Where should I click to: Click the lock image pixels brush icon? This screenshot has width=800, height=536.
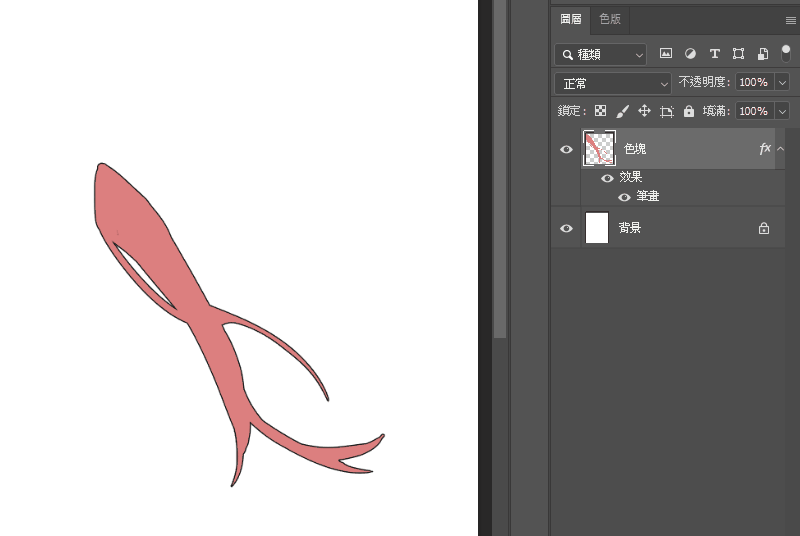click(622, 111)
